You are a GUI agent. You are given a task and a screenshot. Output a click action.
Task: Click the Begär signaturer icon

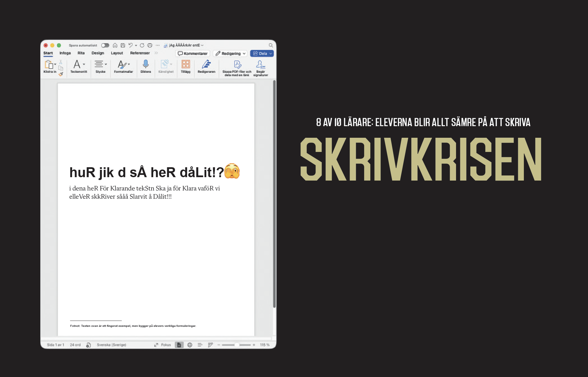pos(261,65)
